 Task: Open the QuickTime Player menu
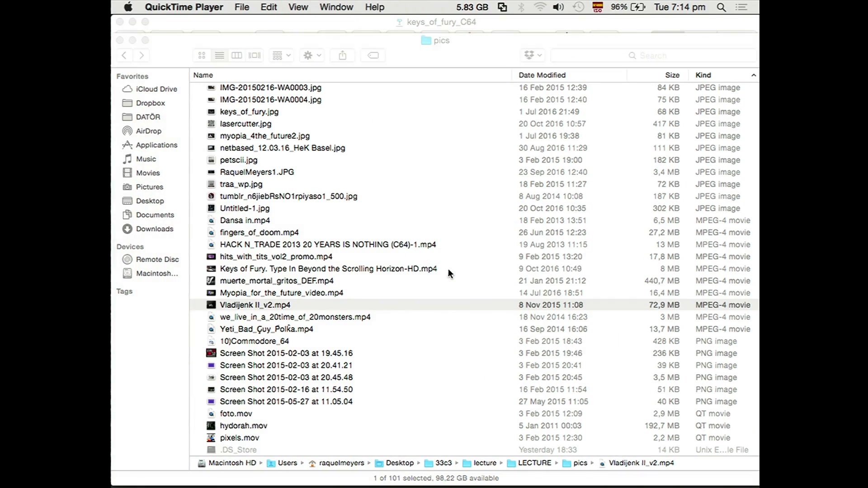click(184, 7)
